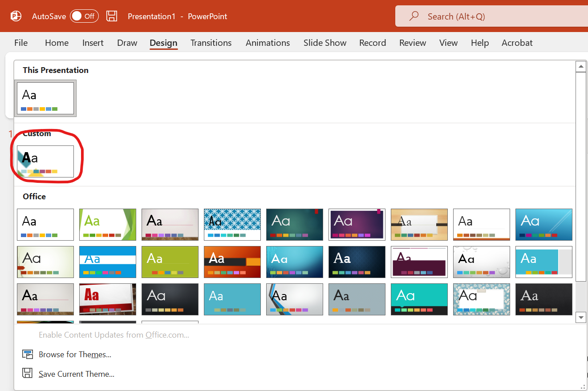Select the theme with dark maroon block

pyautogui.click(x=419, y=262)
